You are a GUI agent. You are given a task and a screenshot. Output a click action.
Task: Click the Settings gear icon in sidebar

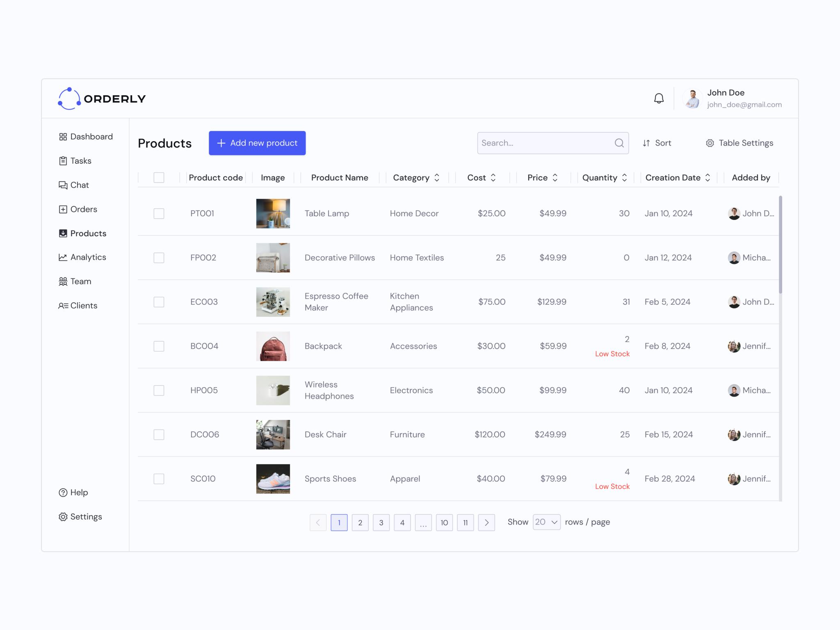point(63,517)
